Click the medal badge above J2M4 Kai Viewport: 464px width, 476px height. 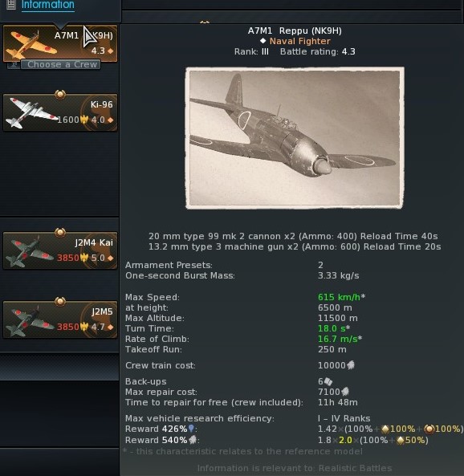(x=60, y=232)
